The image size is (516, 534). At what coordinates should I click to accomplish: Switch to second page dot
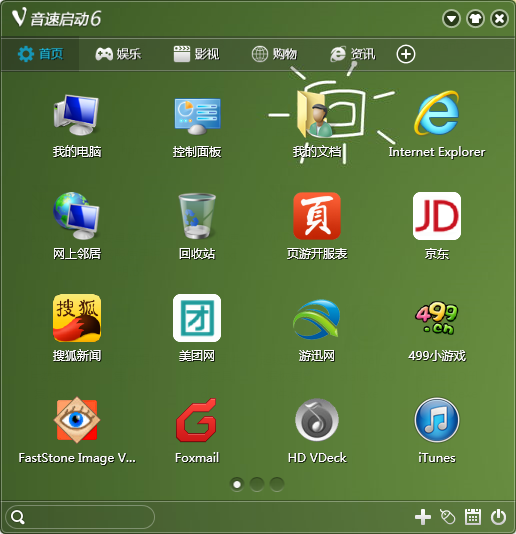(257, 484)
